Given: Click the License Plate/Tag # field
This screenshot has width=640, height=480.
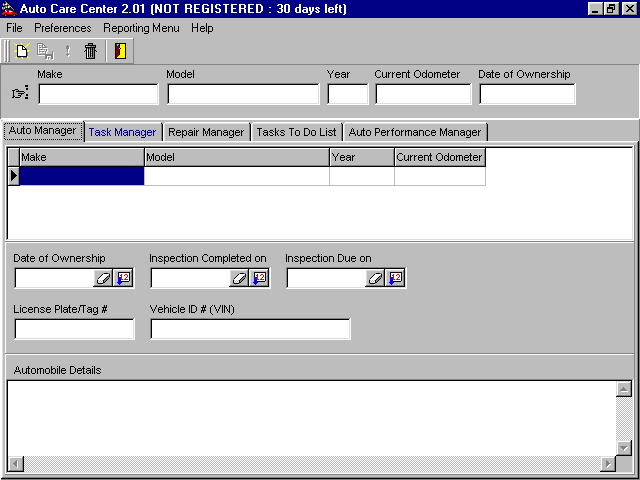Looking at the screenshot, I should [74, 329].
